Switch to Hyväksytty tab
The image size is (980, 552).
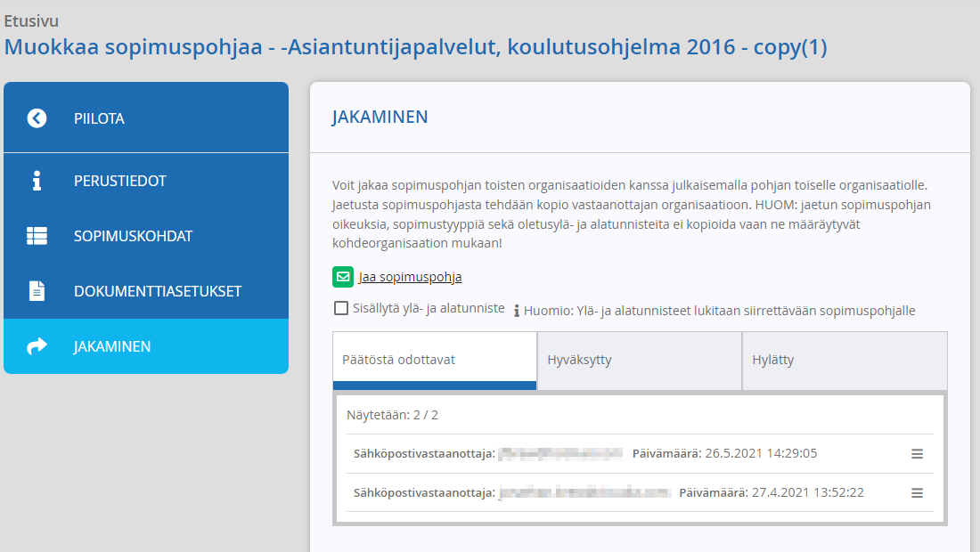640,361
